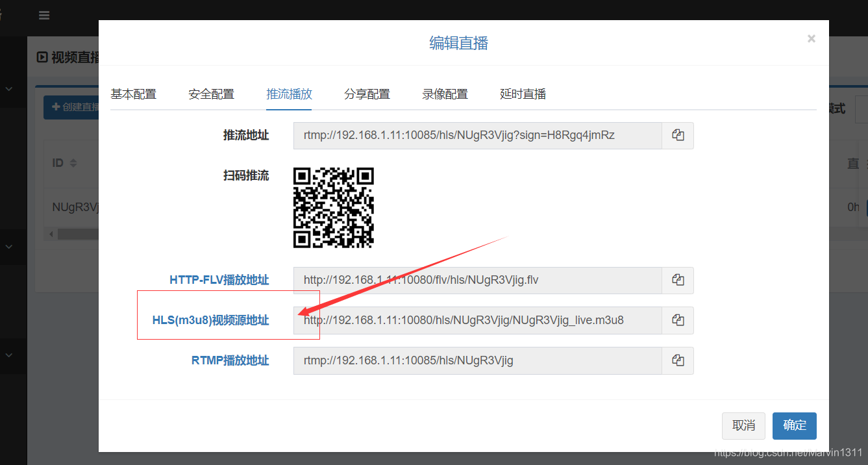Switch to the 安全配置 tab
The width and height of the screenshot is (868, 465).
(x=211, y=94)
